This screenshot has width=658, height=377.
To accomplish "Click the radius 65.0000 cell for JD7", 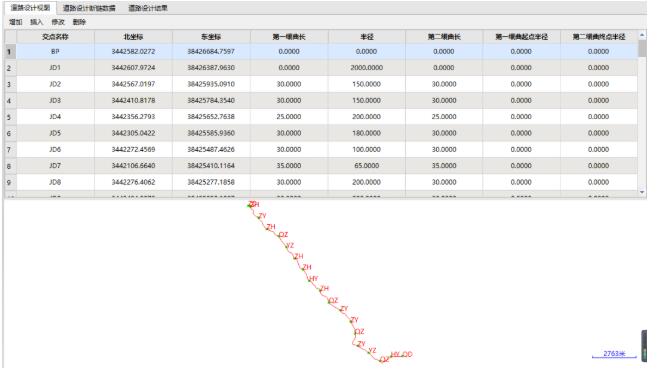I will click(x=366, y=166).
